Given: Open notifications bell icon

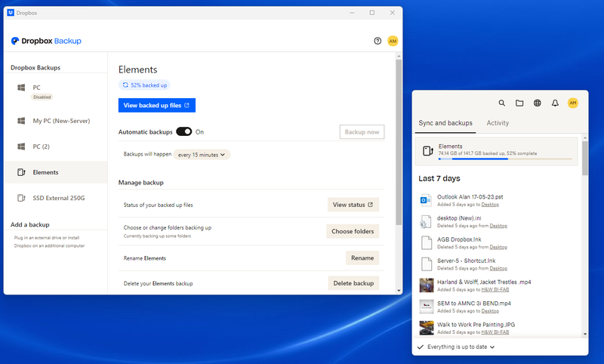Looking at the screenshot, I should coord(555,103).
